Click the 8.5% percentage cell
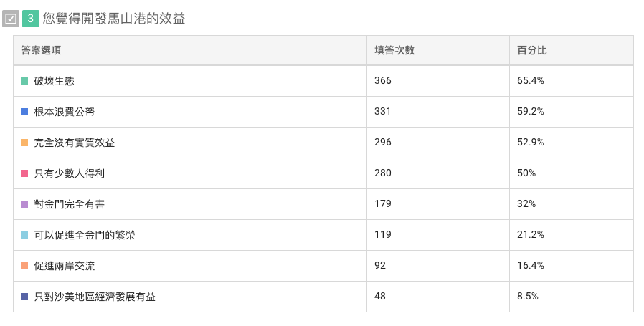 [x=528, y=297]
